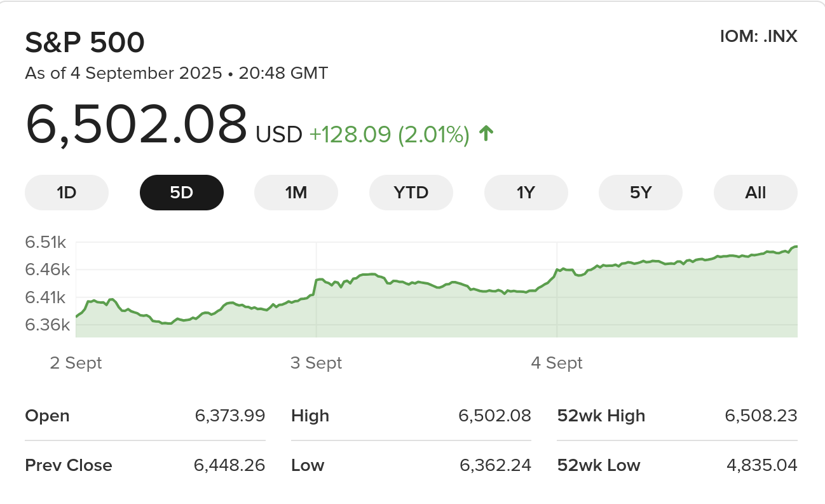Viewport: 825px width, 504px height.
Task: Click the IOM: .INX ticker label
Action: point(758,36)
